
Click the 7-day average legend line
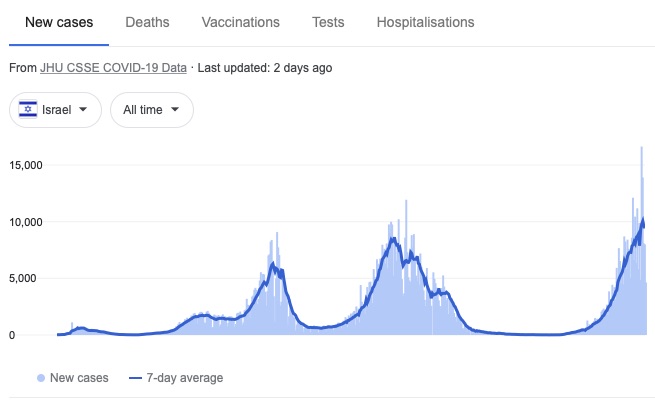tap(136, 378)
